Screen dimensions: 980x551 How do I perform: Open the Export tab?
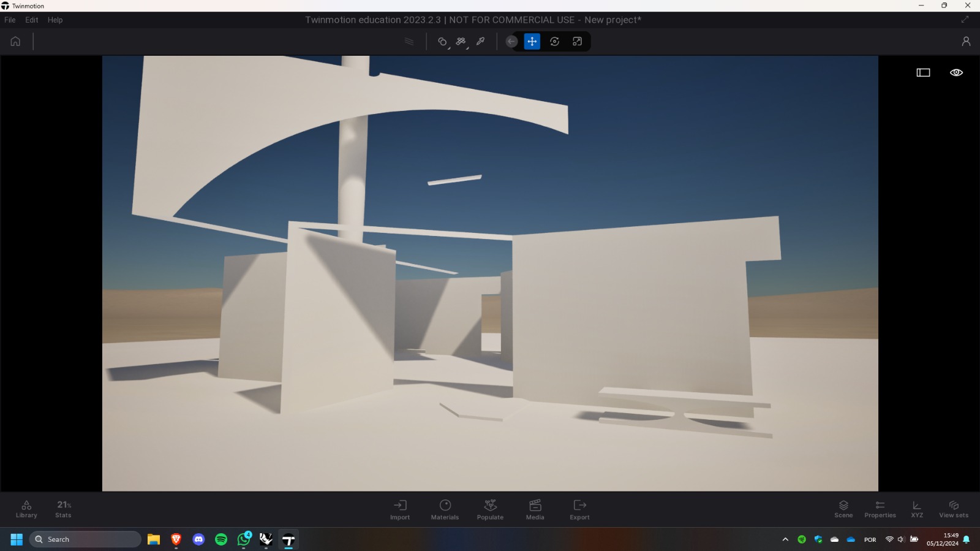point(579,509)
